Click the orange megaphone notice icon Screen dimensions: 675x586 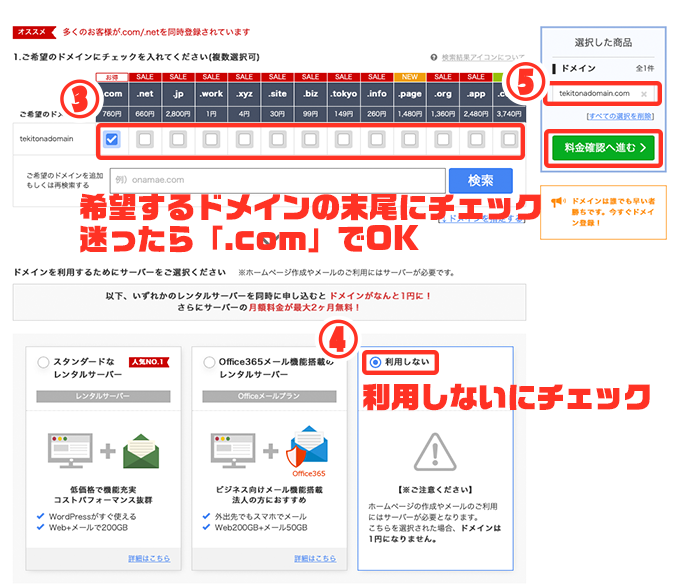tap(558, 201)
